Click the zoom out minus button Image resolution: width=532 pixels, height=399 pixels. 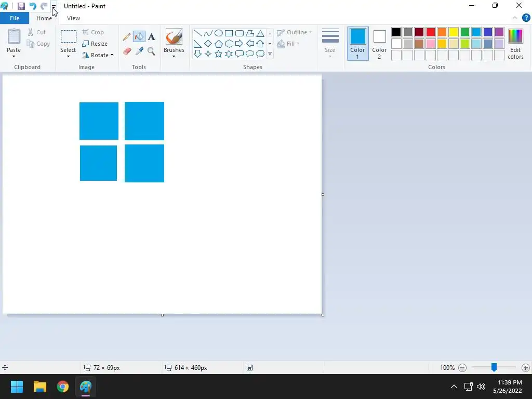tap(462, 367)
